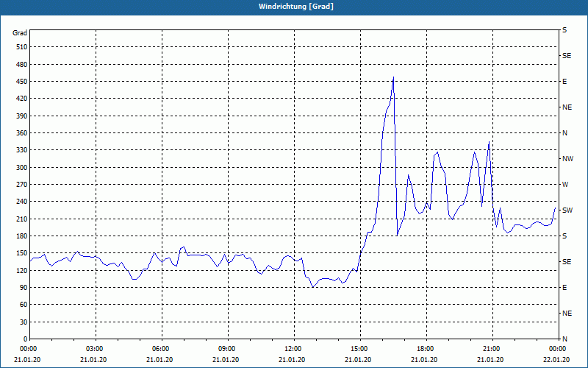Select the 150 degree axis label
Viewport: 588px width, 368px height.
21,253
